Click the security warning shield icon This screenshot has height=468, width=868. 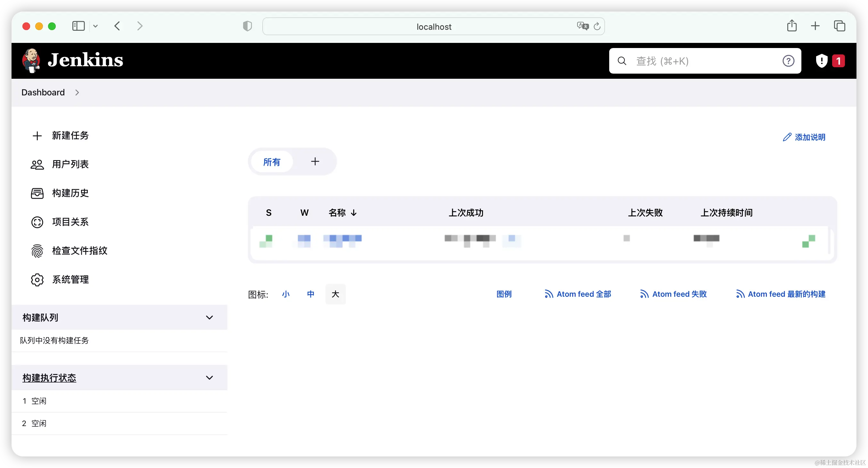coord(822,61)
